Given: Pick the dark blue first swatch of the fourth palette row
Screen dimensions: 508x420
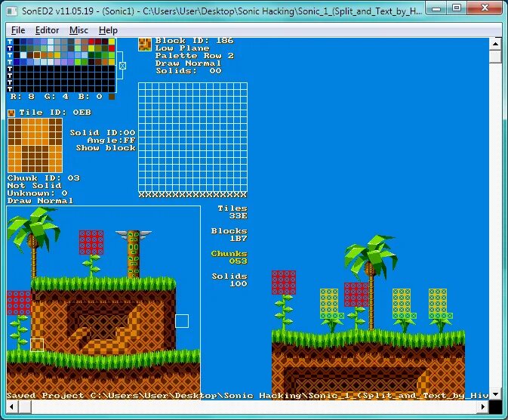Looking at the screenshot, I should (x=17, y=62).
